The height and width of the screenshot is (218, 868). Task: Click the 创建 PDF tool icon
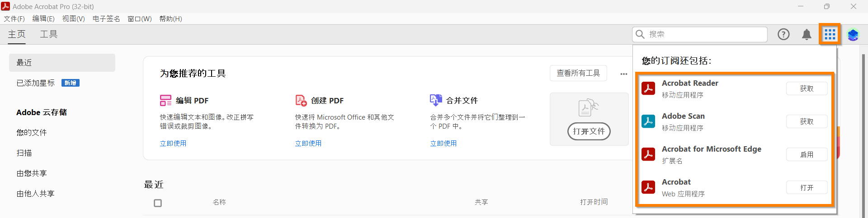point(301,100)
